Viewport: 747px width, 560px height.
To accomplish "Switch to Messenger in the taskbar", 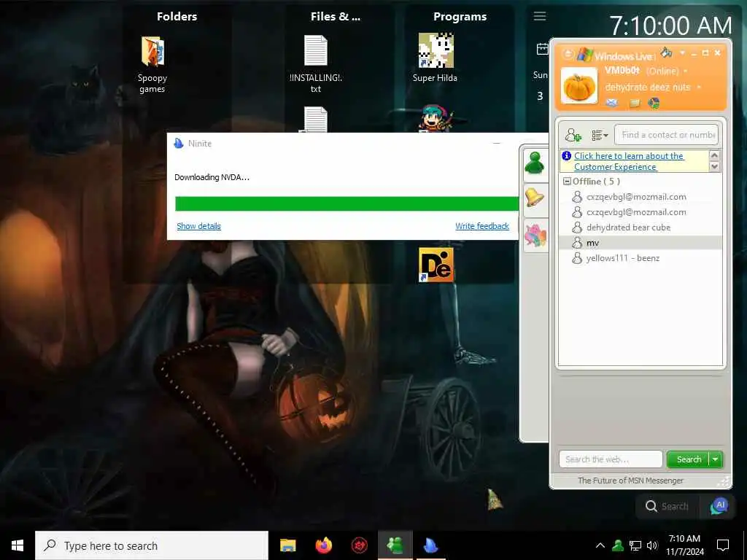I will (395, 545).
